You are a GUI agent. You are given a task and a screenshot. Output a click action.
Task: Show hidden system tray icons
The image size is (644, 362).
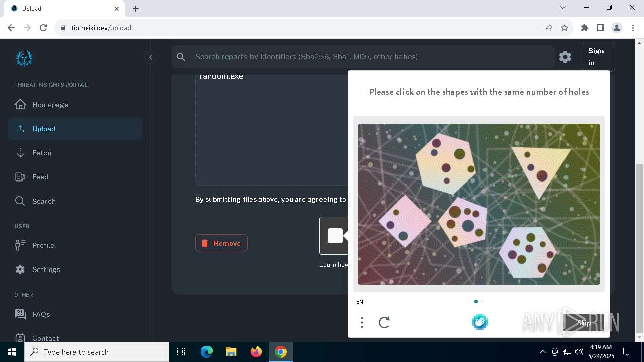coord(542,352)
